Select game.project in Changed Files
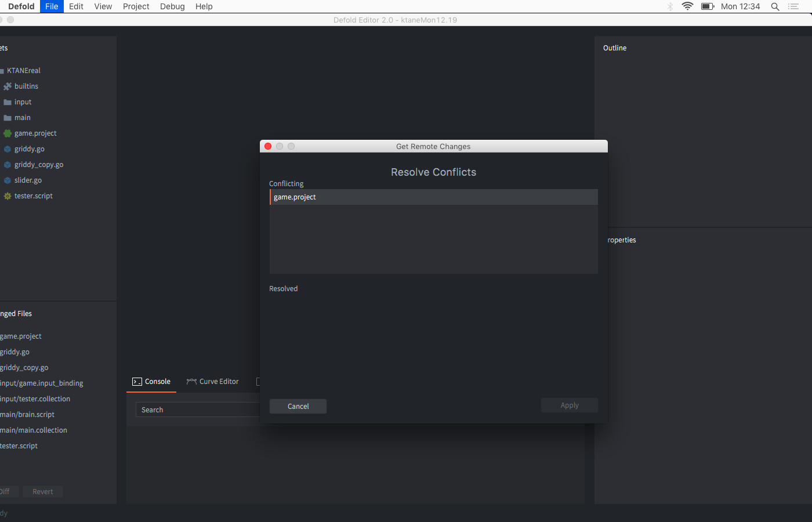 click(21, 336)
